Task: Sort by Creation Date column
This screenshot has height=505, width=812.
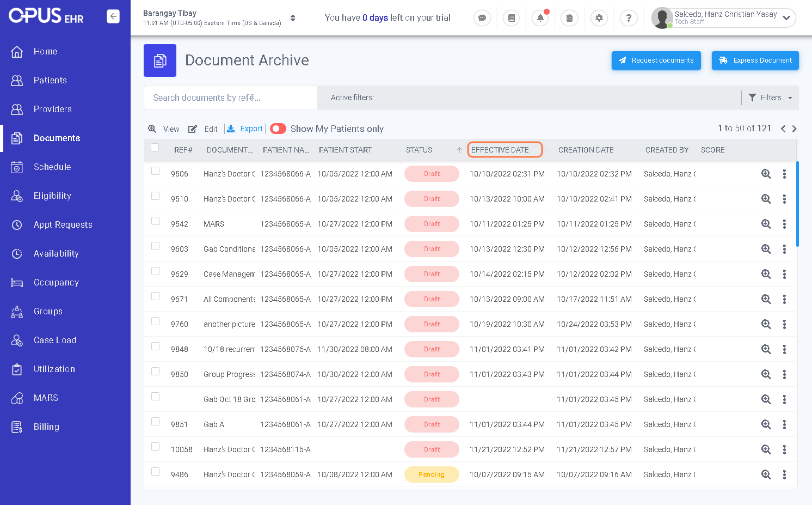Action: pos(586,150)
